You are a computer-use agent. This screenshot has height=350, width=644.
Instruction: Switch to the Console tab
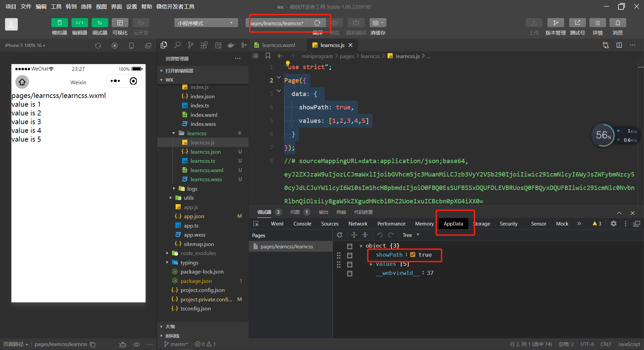[x=302, y=224]
